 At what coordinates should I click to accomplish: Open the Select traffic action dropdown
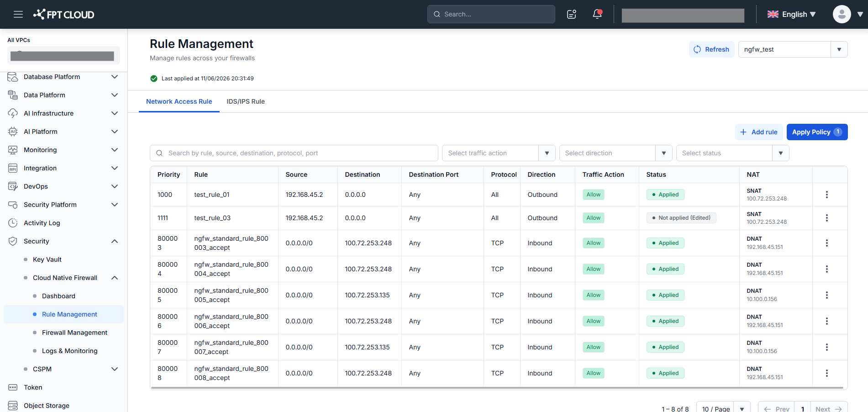coord(499,153)
